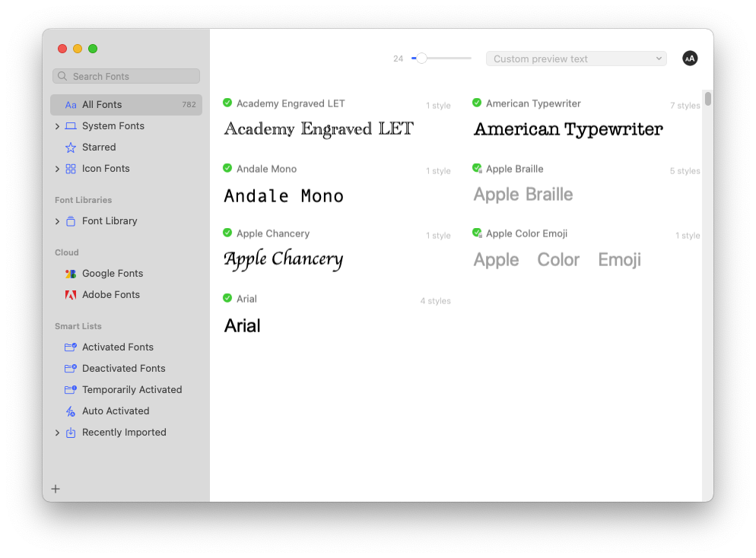
Task: Click the Font Library jar icon
Action: pos(71,221)
